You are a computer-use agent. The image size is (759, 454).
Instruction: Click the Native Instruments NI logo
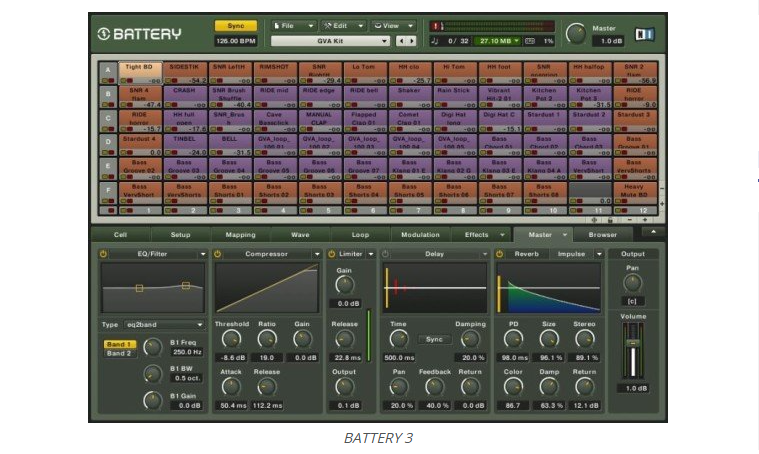click(x=644, y=34)
